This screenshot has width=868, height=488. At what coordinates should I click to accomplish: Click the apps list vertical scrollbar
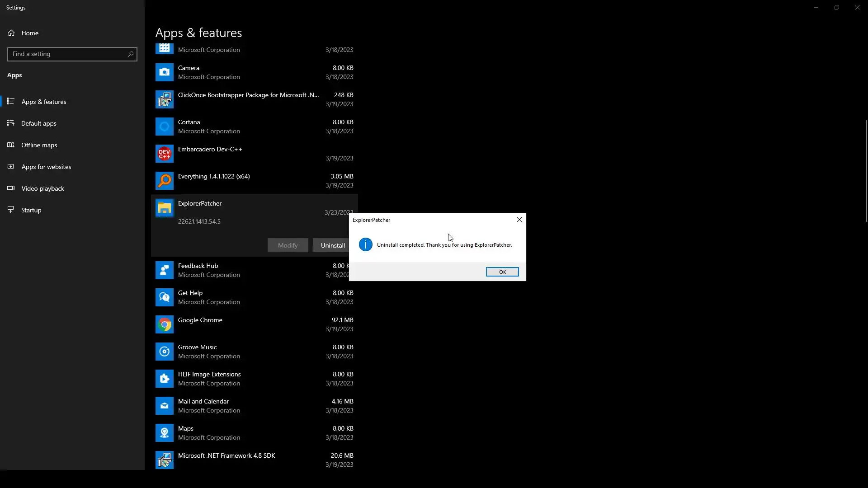[x=866, y=172]
